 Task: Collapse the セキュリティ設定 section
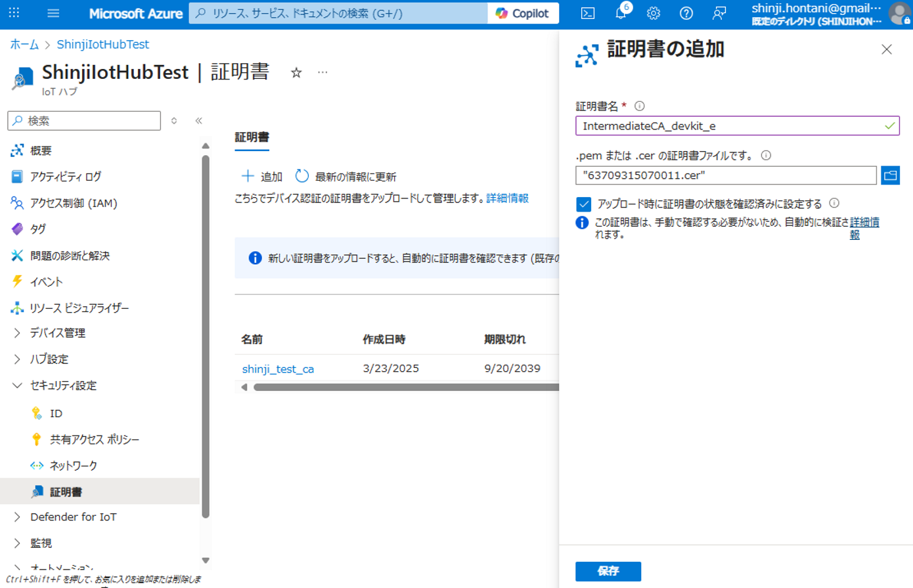coord(17,386)
